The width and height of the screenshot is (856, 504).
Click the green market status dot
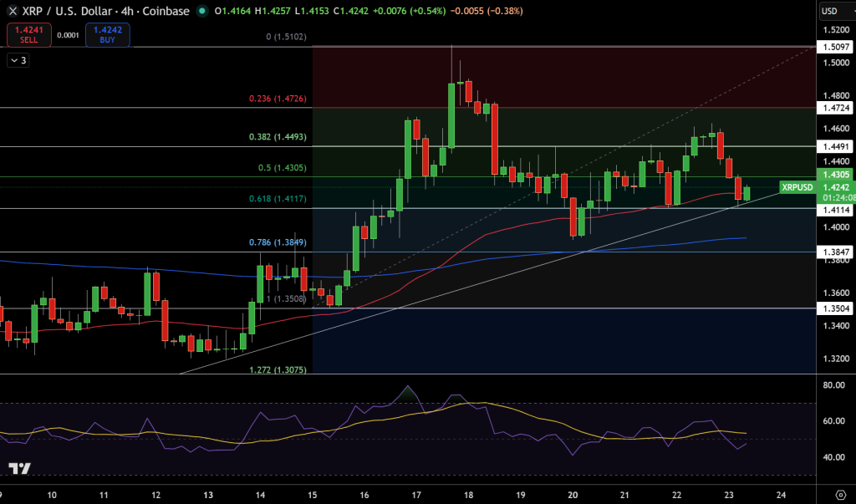point(201,12)
